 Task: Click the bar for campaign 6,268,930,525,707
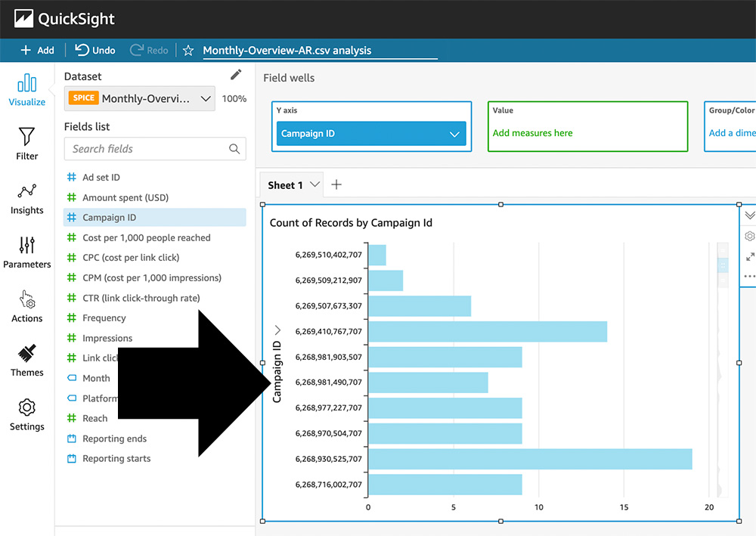(529, 459)
